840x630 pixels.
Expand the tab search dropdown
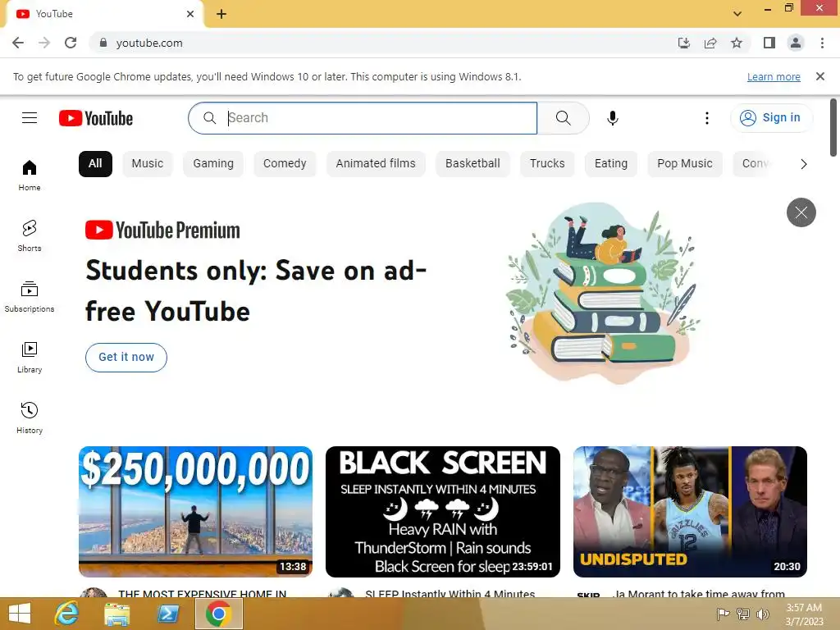pyautogui.click(x=737, y=14)
